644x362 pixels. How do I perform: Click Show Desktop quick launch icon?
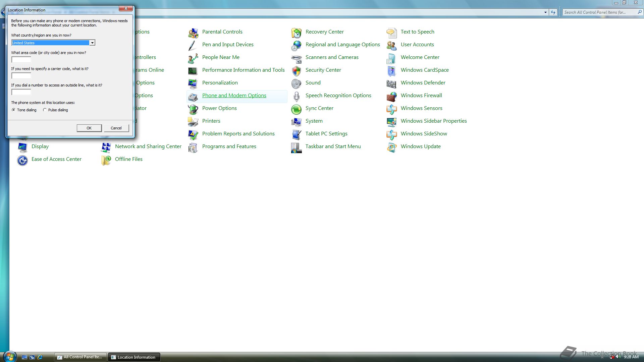click(x=24, y=357)
